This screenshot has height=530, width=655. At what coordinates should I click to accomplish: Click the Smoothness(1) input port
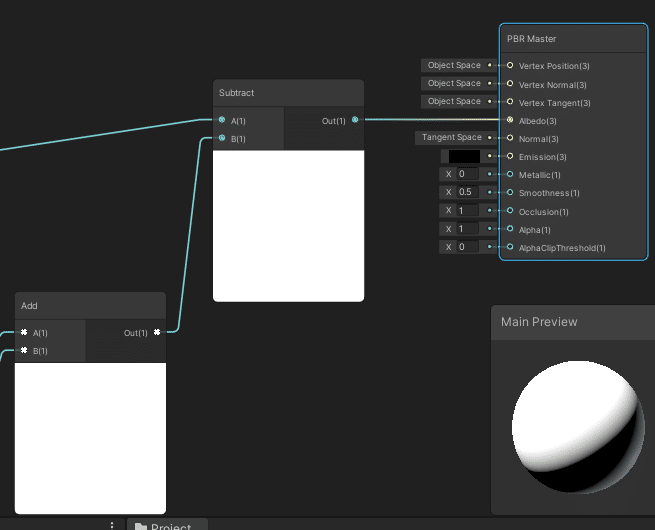pyautogui.click(x=510, y=193)
